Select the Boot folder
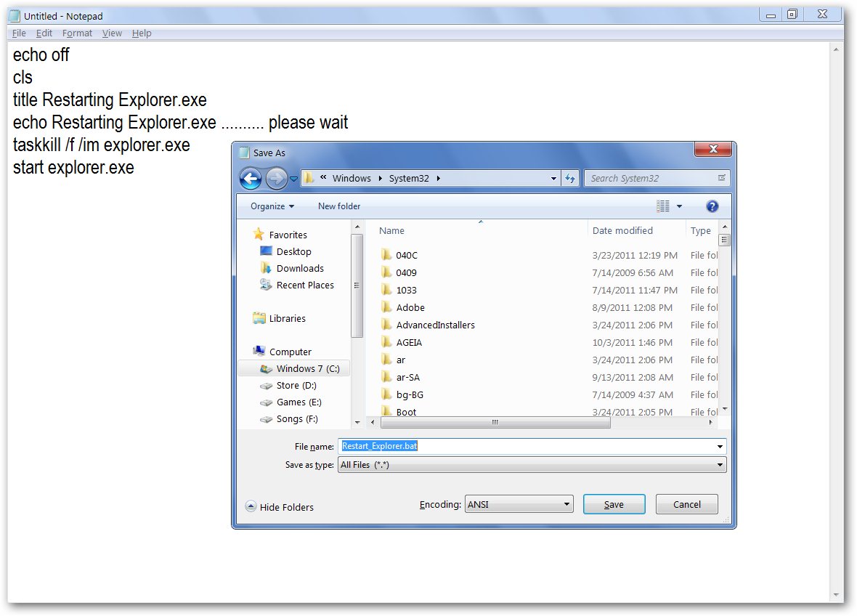This screenshot has width=857, height=616. pyautogui.click(x=399, y=412)
